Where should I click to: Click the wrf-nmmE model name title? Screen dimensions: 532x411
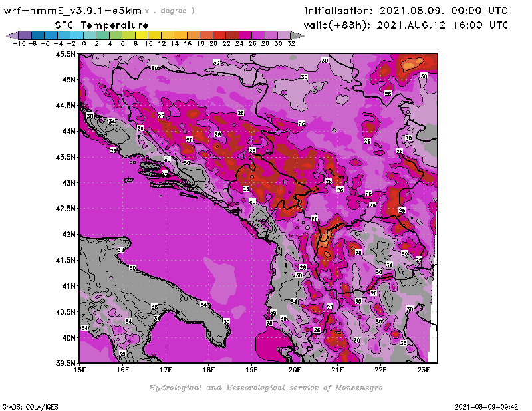tap(72, 11)
